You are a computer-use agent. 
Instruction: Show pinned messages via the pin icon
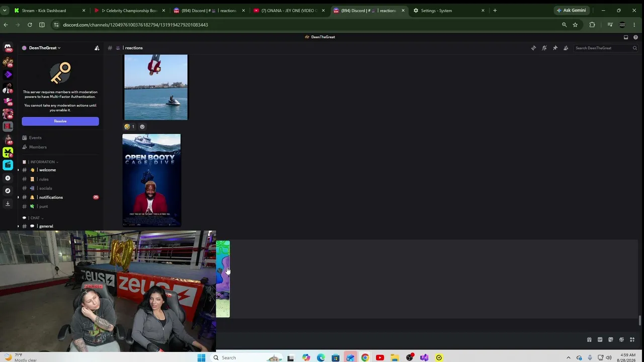tap(555, 48)
